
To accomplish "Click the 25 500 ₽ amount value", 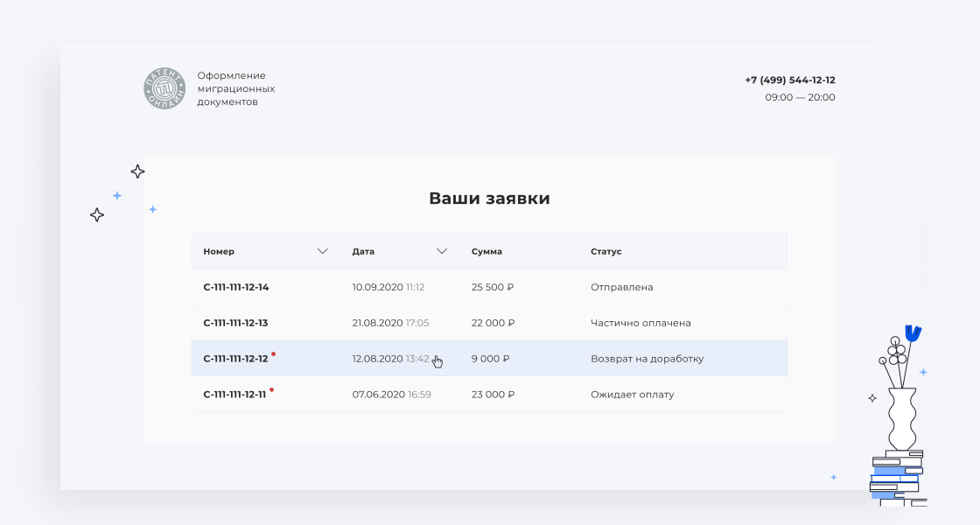I will [x=493, y=286].
